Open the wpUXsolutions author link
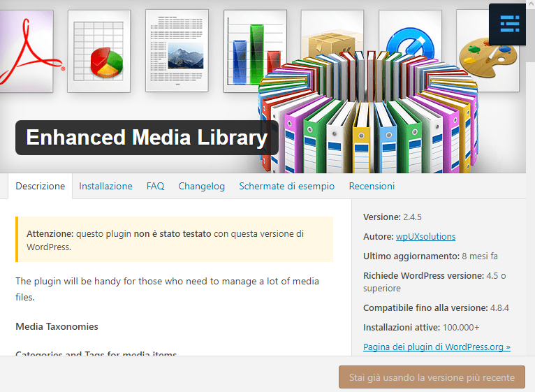Screen dimensions: 535x392 pos(425,237)
